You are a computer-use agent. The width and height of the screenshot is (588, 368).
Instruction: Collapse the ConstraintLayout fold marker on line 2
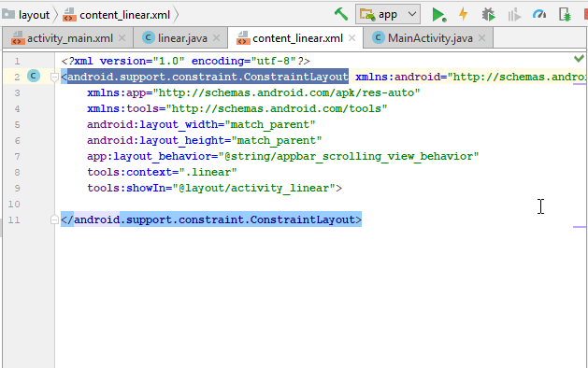point(54,78)
